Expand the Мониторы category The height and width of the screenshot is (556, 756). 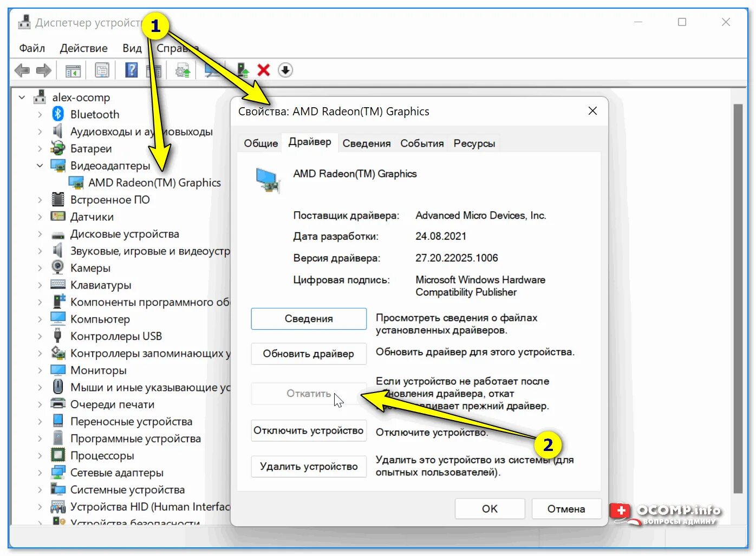pos(40,370)
